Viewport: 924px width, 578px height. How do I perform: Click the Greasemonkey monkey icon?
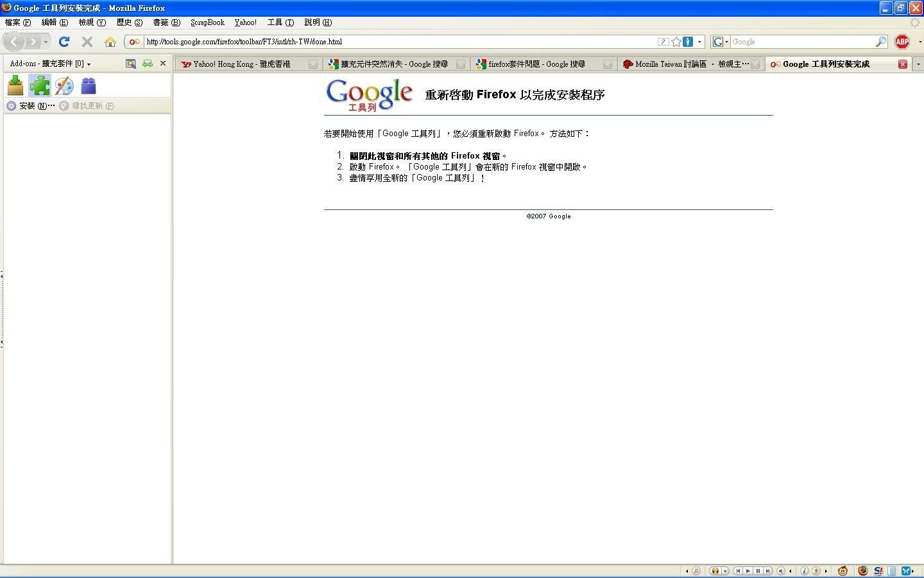(843, 571)
